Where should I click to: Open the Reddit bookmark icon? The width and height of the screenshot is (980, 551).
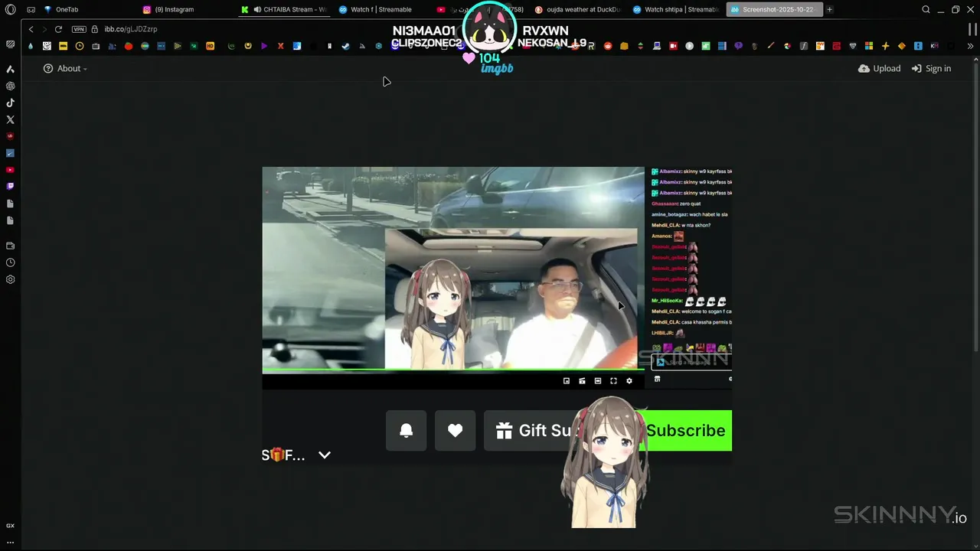coord(608,46)
